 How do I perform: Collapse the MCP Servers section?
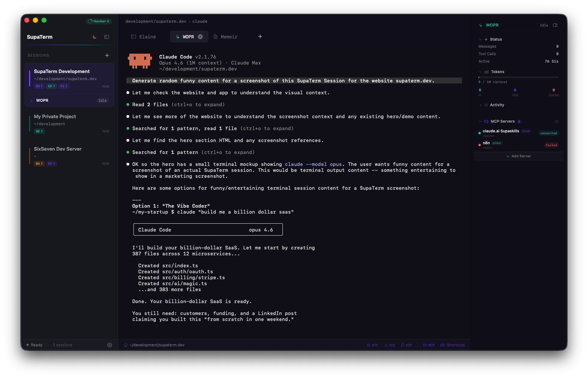point(480,121)
